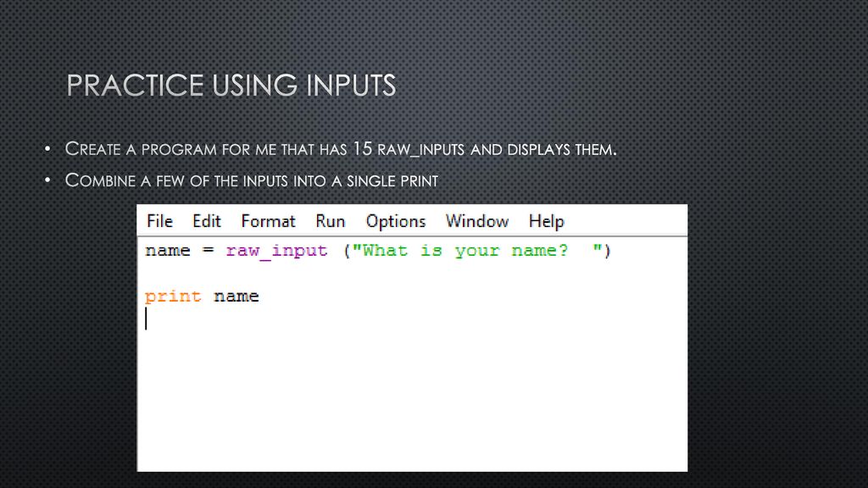Click the name variable after print
Screen dimensions: 868x488
[236, 297]
